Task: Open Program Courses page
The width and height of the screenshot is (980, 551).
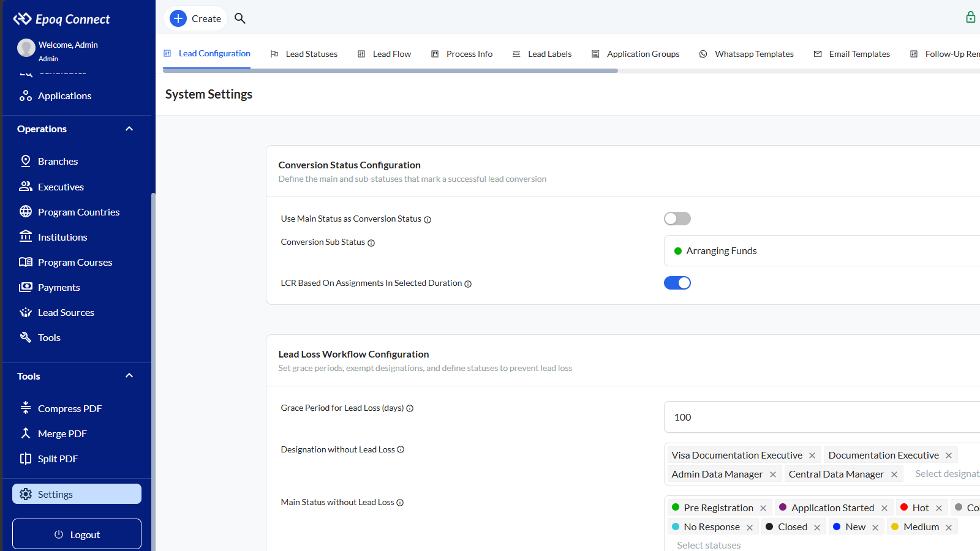Action: tap(75, 262)
